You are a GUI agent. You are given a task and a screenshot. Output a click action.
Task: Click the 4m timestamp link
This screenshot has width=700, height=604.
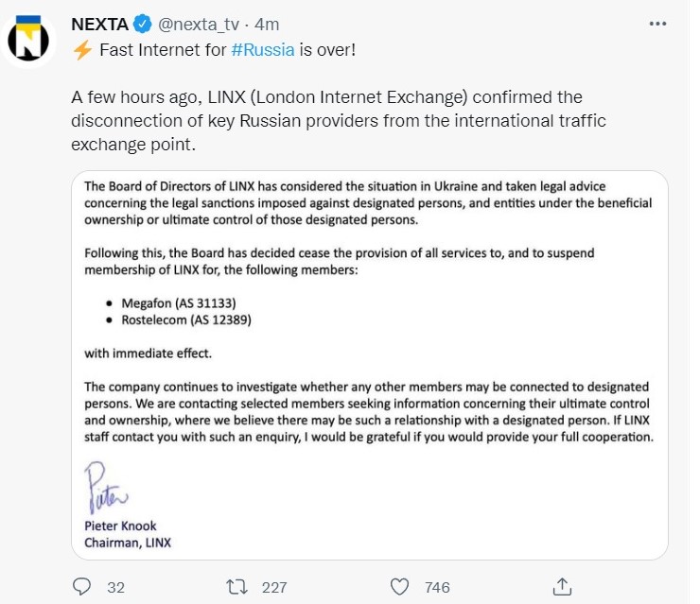coord(268,24)
